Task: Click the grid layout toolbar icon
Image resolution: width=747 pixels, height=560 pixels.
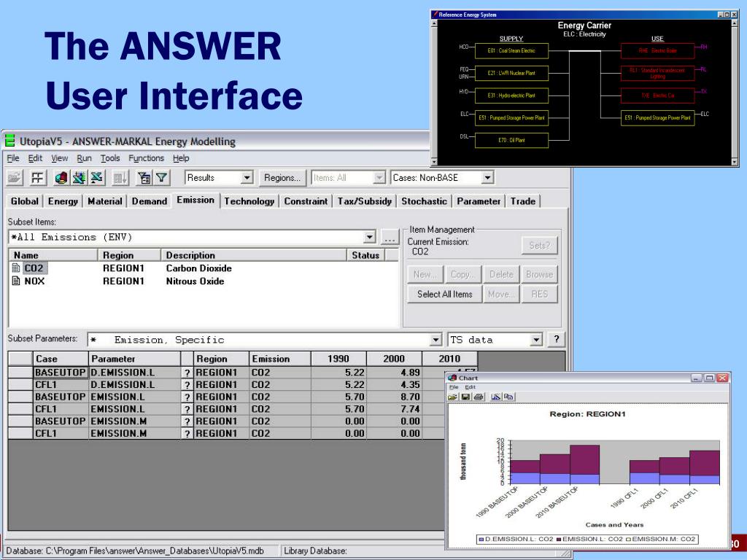Action: tap(36, 178)
